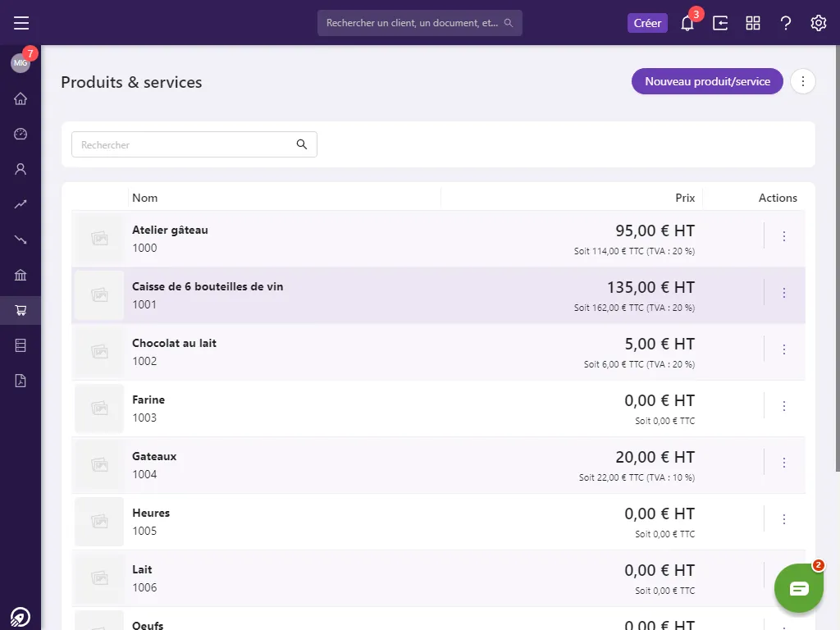
Task: Open the Farine product
Action: (x=148, y=399)
